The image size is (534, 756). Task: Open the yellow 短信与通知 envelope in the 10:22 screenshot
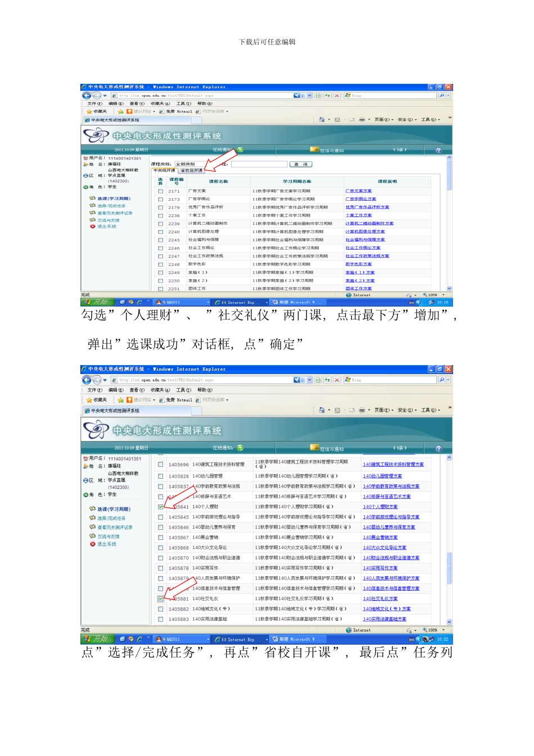tap(314, 448)
